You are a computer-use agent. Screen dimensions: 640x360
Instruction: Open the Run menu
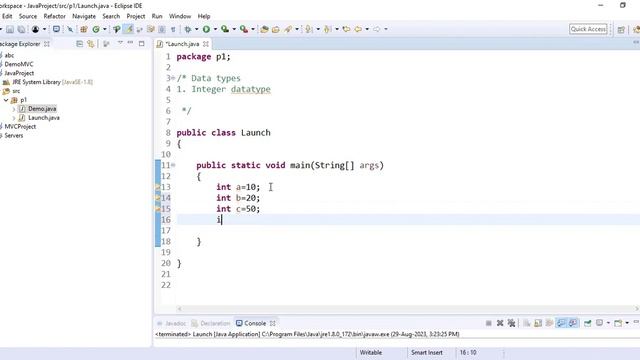157,16
